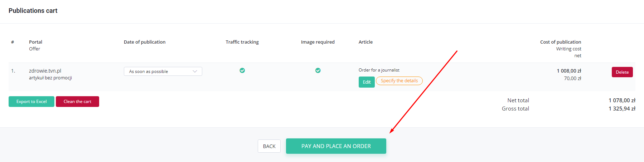Open the As soon as possible date dropdown
The height and width of the screenshot is (162, 644).
pyautogui.click(x=163, y=72)
